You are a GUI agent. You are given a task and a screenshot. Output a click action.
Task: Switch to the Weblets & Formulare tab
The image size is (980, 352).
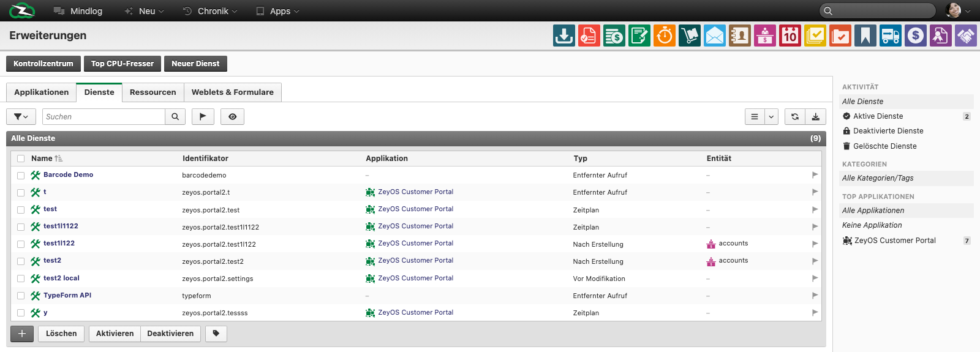pyautogui.click(x=233, y=92)
